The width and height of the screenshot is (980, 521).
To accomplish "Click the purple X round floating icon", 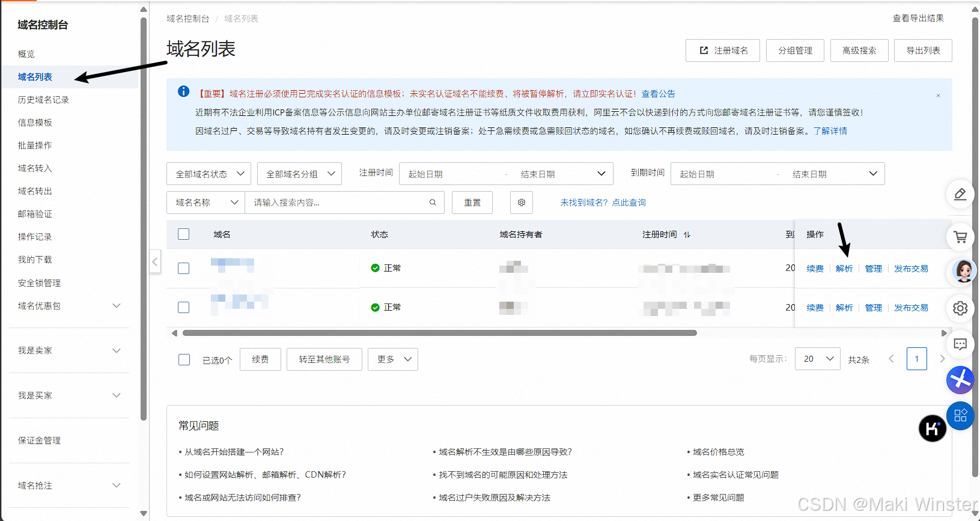I will pyautogui.click(x=960, y=380).
